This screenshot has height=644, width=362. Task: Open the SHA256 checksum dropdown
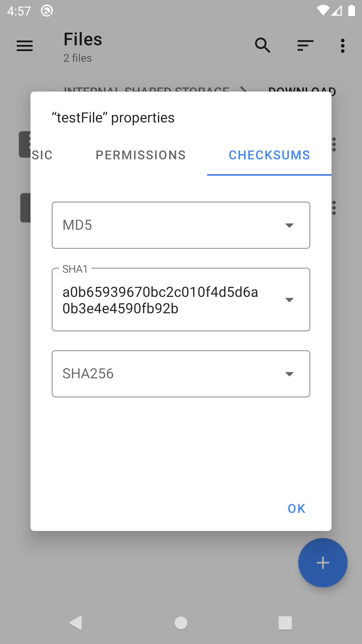pyautogui.click(x=290, y=374)
